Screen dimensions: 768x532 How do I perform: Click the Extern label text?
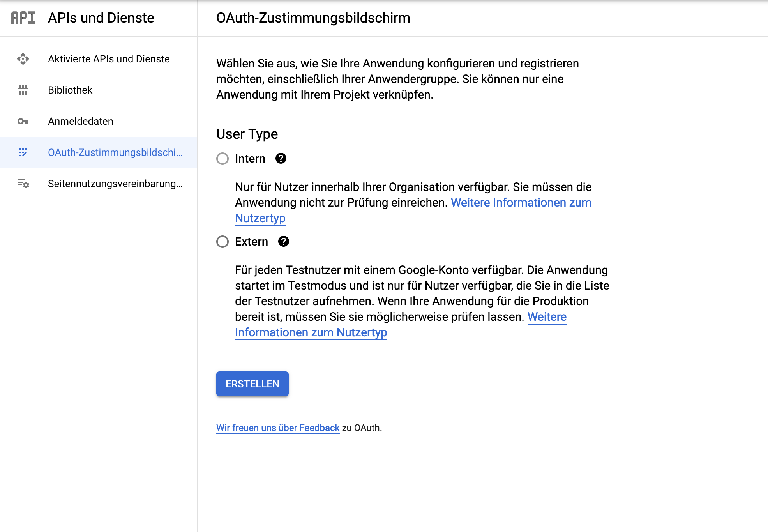[251, 242]
